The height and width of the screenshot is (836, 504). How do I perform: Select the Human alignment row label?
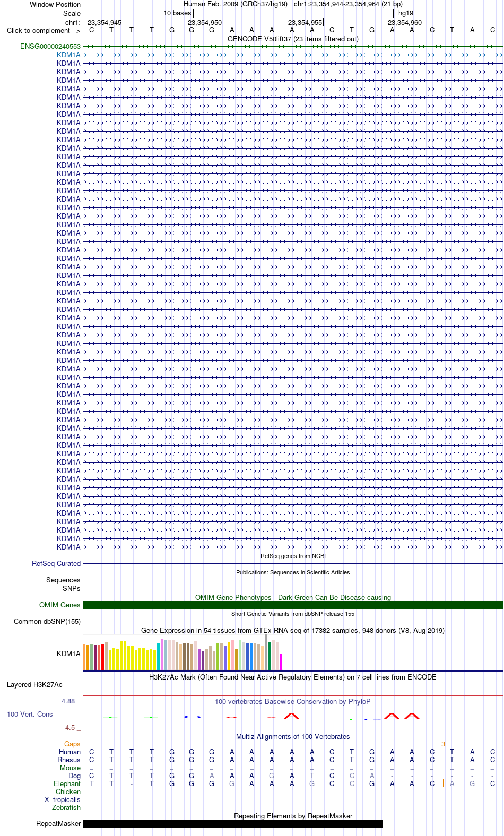coord(69,752)
